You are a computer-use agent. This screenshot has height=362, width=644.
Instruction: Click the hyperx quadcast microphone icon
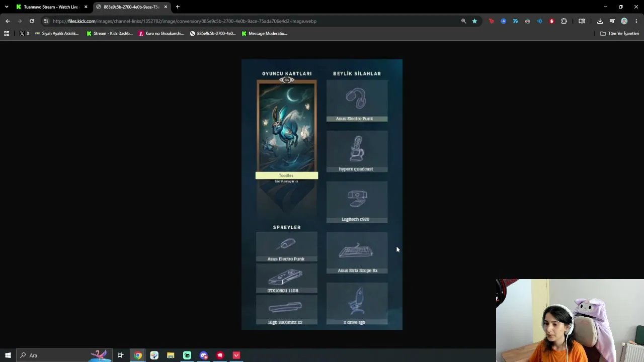click(x=357, y=149)
